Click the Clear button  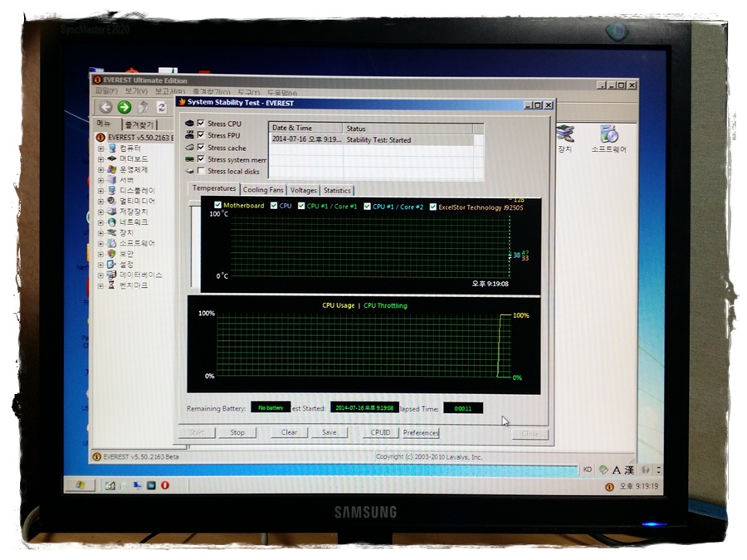point(289,432)
